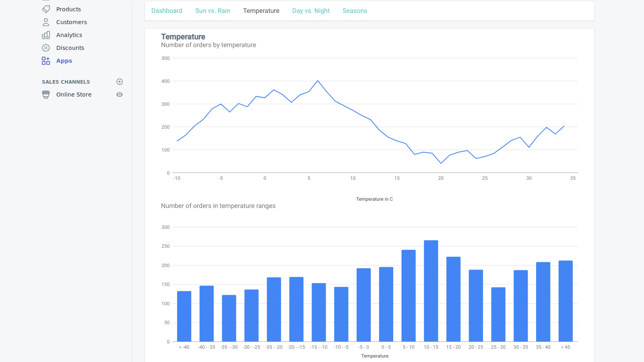This screenshot has width=644, height=362.
Task: Click the Customers person icon
Action: pyautogui.click(x=46, y=22)
